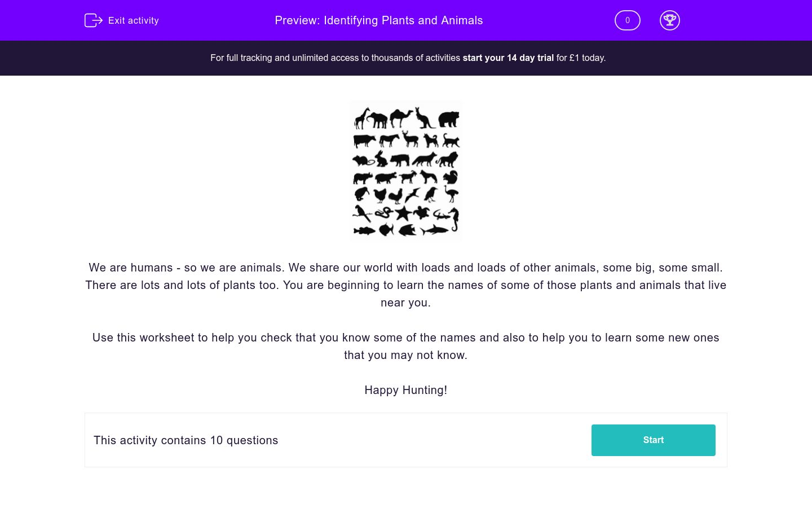Click Exit activity in the top bar
The height and width of the screenshot is (508, 812).
pos(133,20)
